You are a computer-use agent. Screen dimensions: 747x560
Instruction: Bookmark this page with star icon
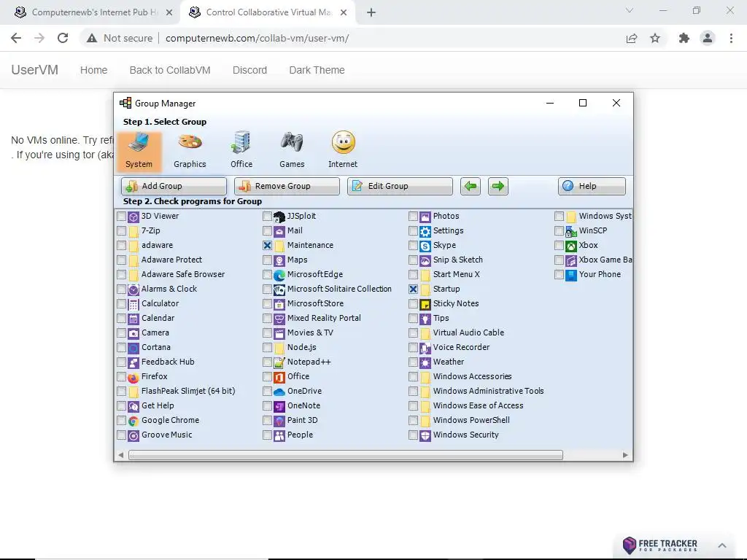655,38
